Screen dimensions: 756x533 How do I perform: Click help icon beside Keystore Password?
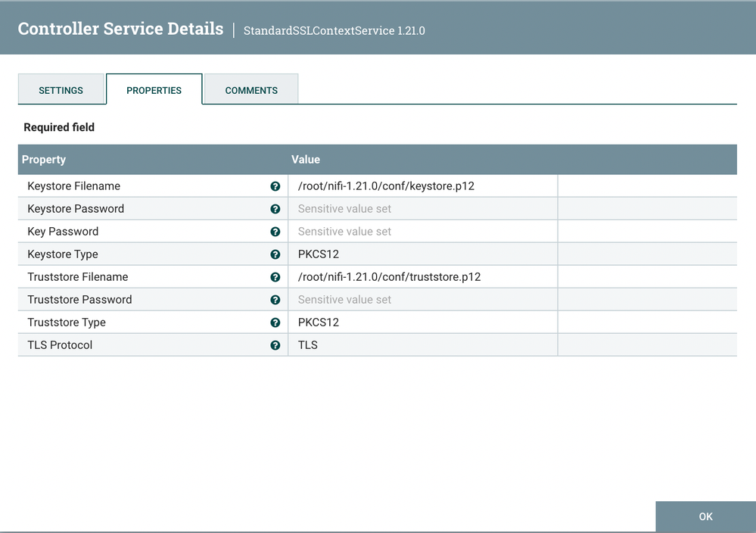pos(275,209)
